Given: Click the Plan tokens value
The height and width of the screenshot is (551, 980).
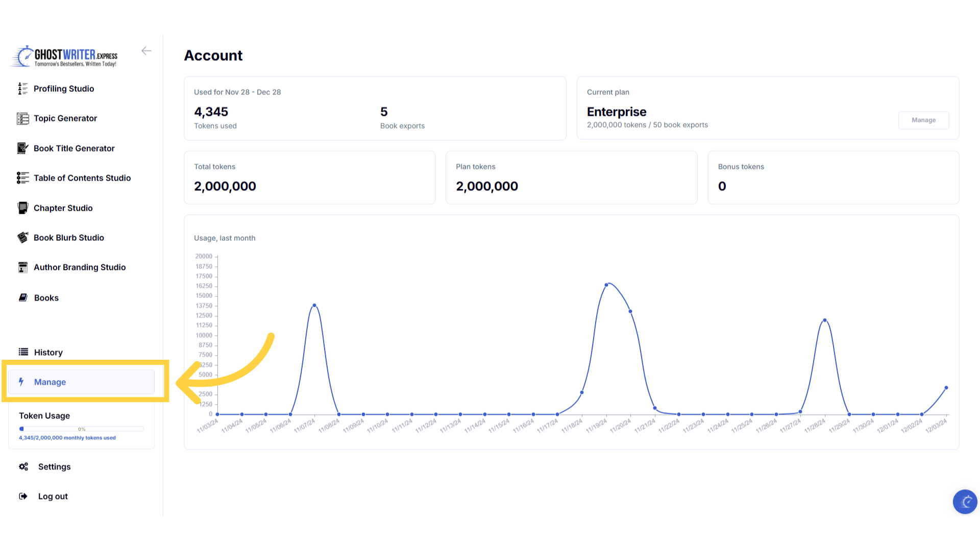Looking at the screenshot, I should [487, 186].
